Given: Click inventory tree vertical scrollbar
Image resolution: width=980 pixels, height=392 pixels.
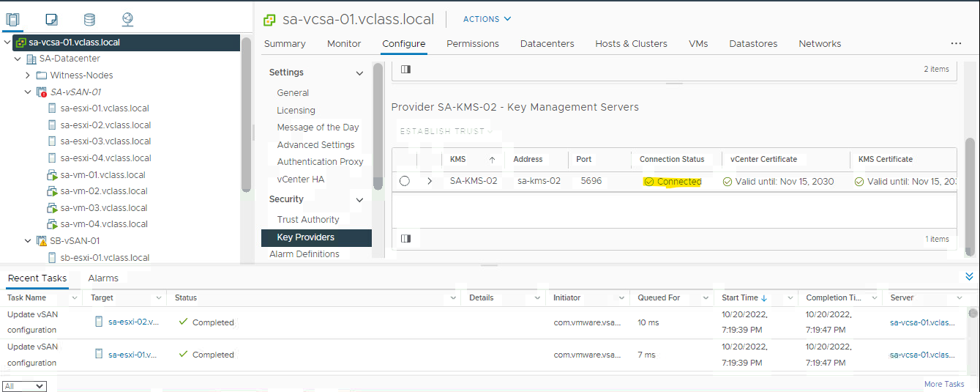Looking at the screenshot, I should pyautogui.click(x=247, y=115).
